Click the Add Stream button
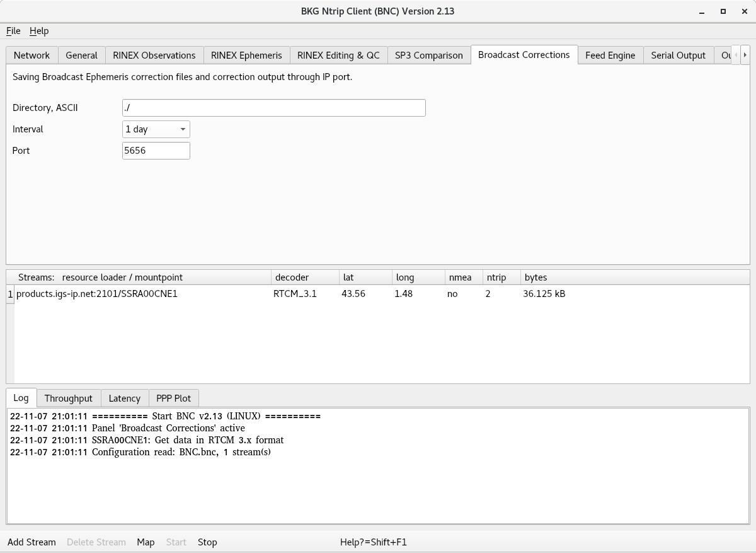Screen dimensions: 756x553 pos(31,542)
